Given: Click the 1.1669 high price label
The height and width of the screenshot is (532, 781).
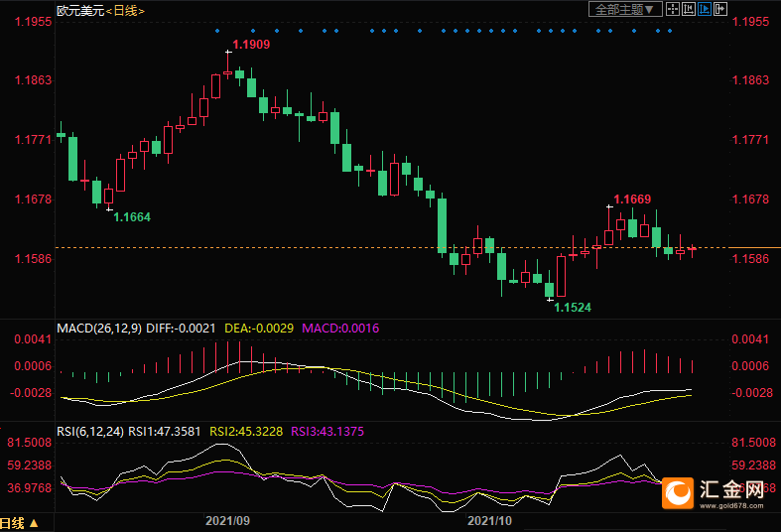Looking at the screenshot, I should pyautogui.click(x=632, y=199).
